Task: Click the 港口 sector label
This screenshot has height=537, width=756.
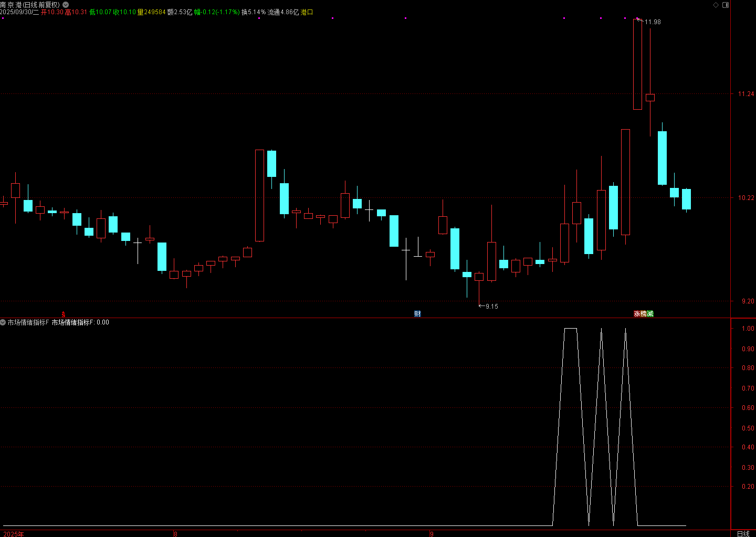Action: click(x=307, y=12)
